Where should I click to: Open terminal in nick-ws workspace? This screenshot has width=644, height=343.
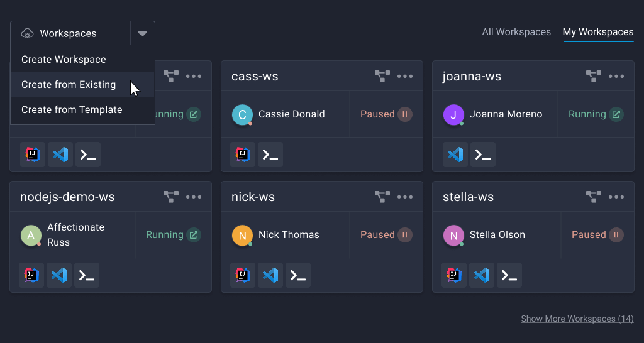pyautogui.click(x=298, y=275)
